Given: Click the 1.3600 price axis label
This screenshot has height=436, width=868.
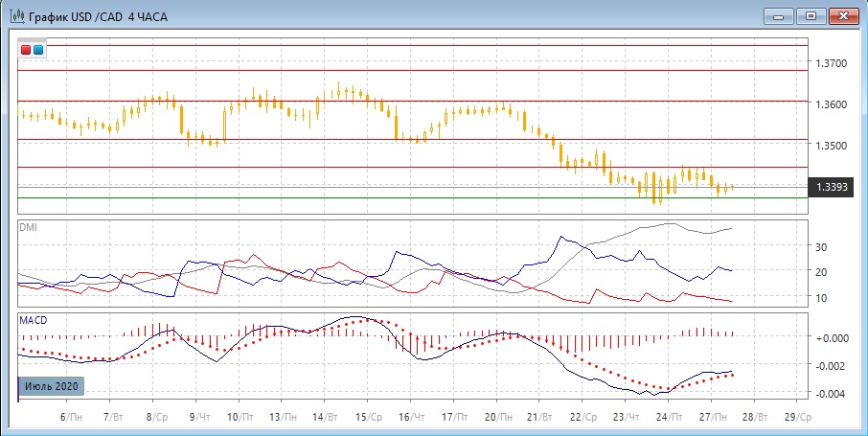Looking at the screenshot, I should point(832,104).
